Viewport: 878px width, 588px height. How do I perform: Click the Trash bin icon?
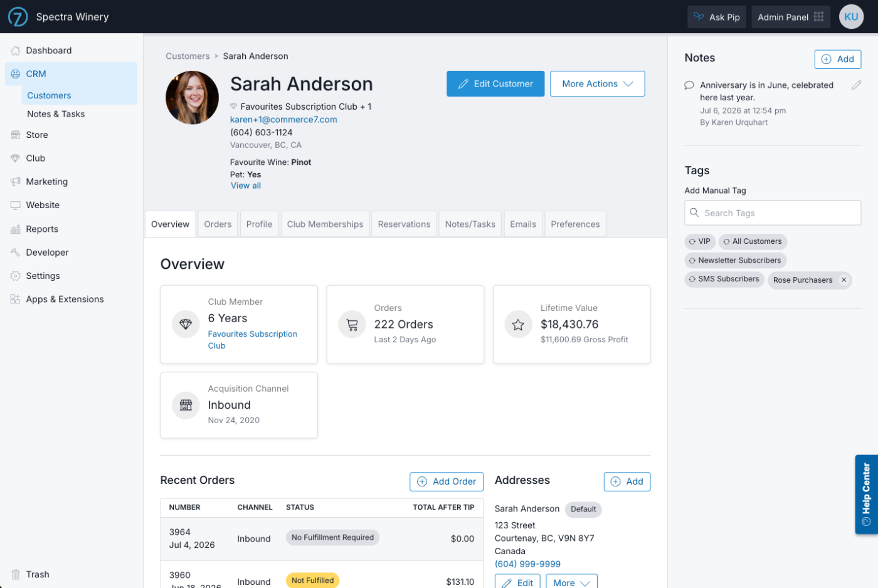(x=16, y=574)
